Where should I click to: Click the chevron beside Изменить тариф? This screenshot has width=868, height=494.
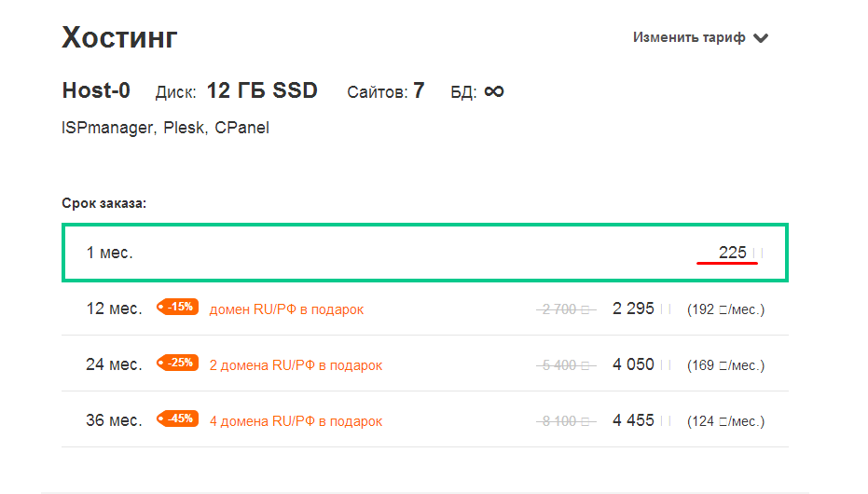761,38
